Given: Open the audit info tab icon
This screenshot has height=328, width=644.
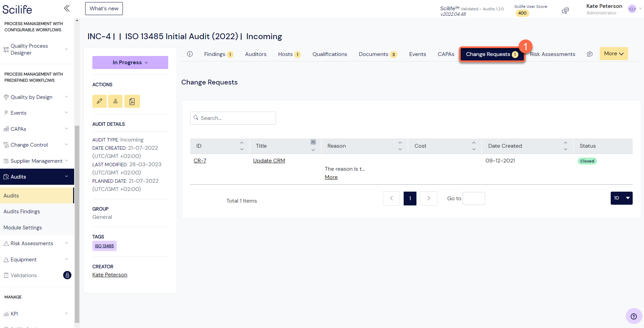Looking at the screenshot, I should (x=190, y=54).
